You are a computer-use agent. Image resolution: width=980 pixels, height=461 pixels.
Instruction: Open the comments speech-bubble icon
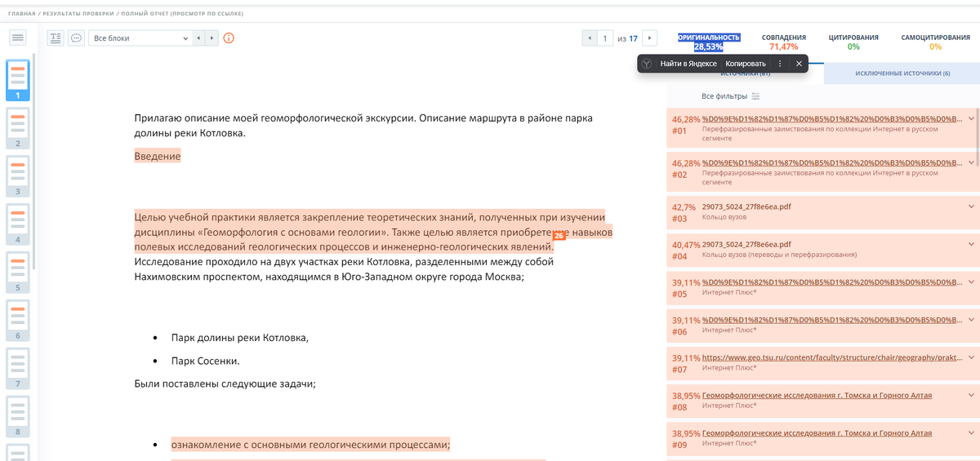click(x=76, y=38)
